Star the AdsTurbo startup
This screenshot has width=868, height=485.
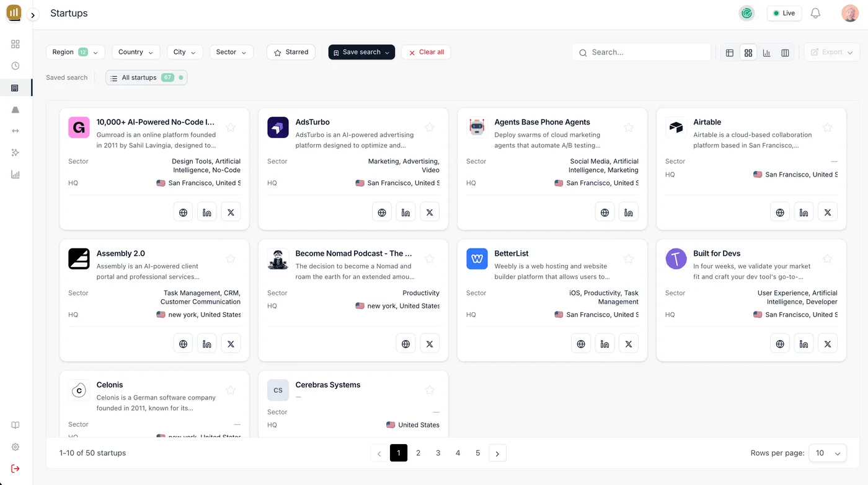click(430, 128)
